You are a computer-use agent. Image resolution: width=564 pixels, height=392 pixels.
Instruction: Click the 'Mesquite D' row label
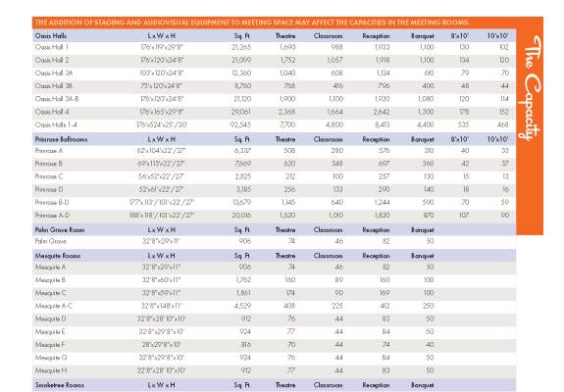pyautogui.click(x=51, y=318)
